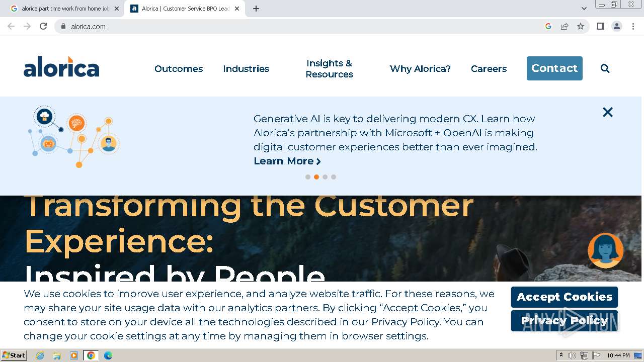Open File Explorer from taskbar

tap(57, 355)
